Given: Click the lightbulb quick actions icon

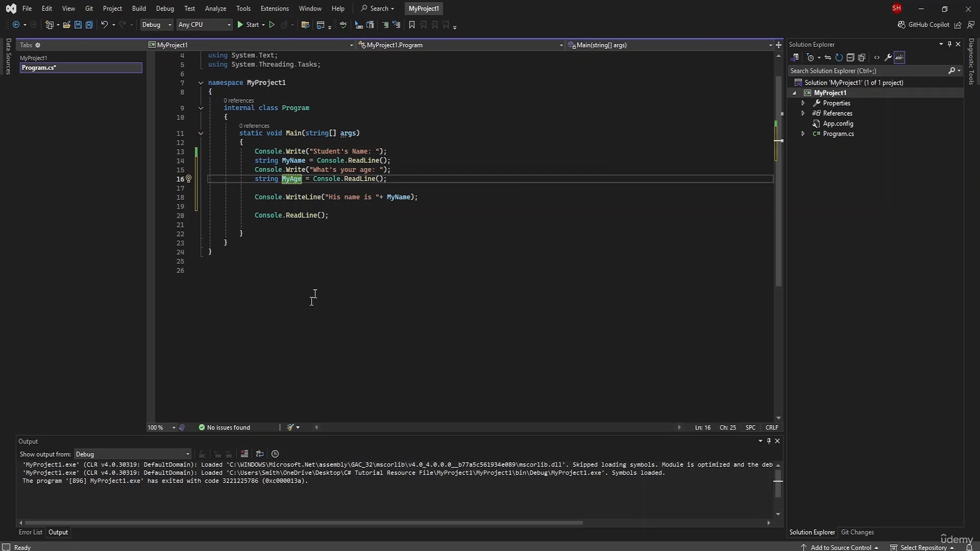Looking at the screenshot, I should pos(188,179).
